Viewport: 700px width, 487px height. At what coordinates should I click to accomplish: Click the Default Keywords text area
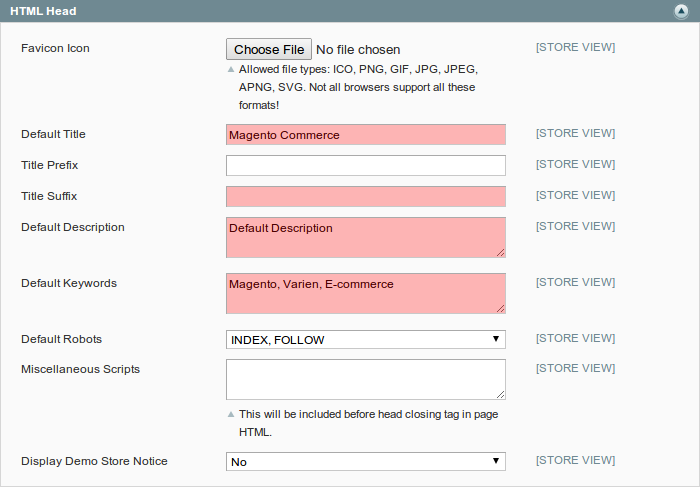366,294
